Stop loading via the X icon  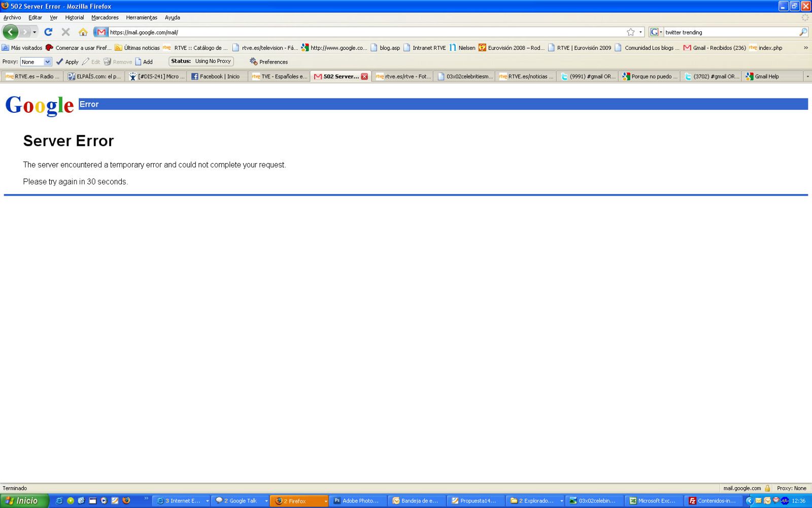coord(65,31)
